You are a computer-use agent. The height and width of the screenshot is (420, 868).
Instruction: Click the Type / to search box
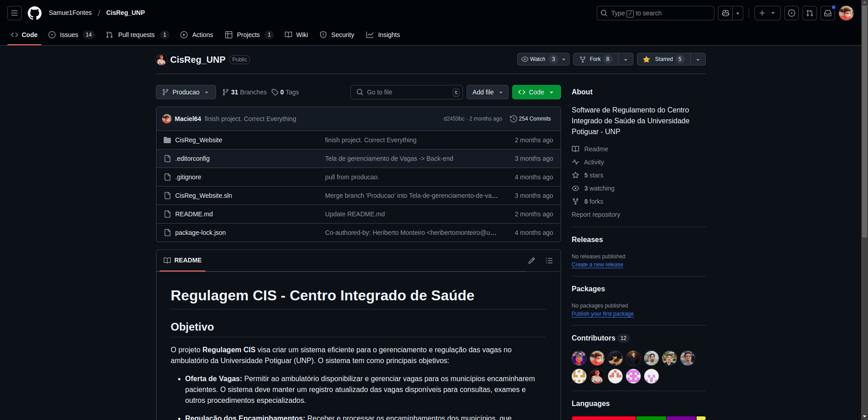(x=656, y=13)
